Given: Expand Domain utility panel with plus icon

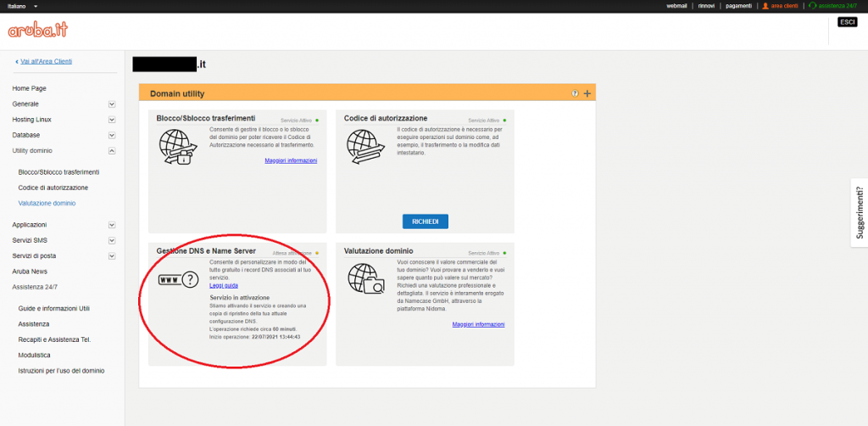Looking at the screenshot, I should pyautogui.click(x=587, y=93).
